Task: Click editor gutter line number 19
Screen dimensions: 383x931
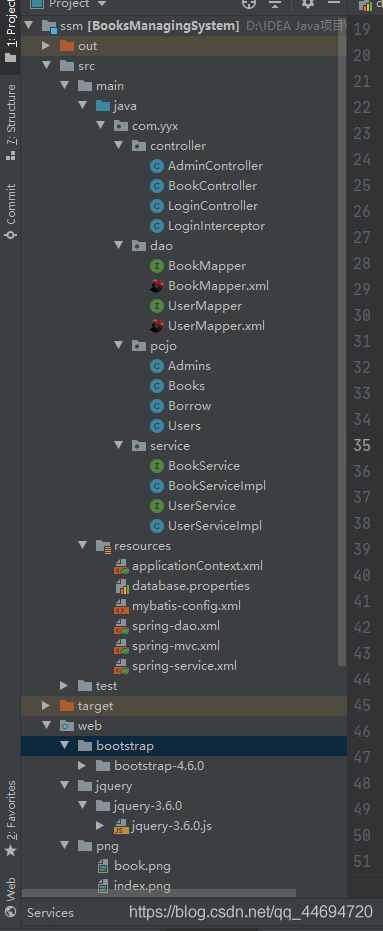Action: pyautogui.click(x=362, y=29)
